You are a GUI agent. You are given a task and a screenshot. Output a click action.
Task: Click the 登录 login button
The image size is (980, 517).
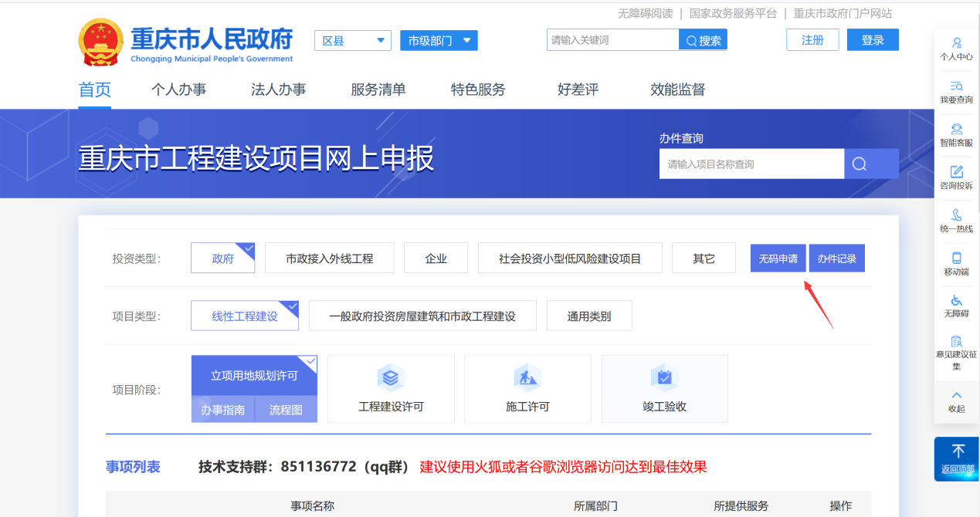click(873, 40)
